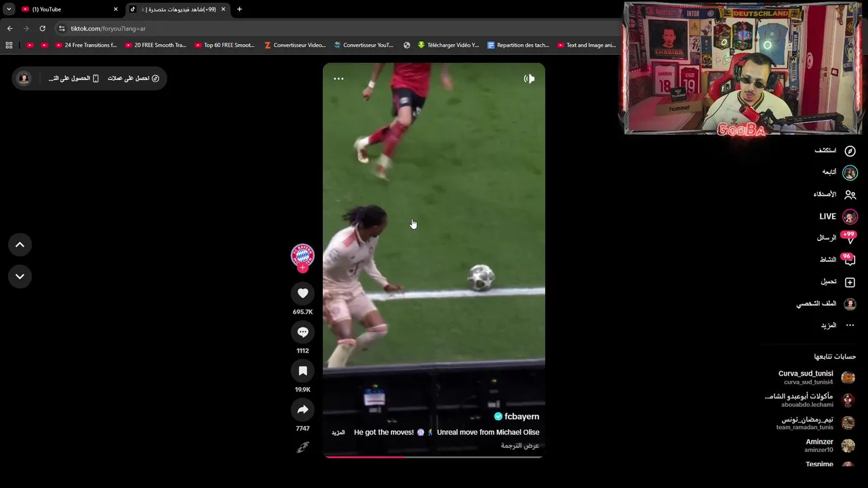Open FC Bayern profile avatar beside video
The image size is (868, 488).
point(302,255)
